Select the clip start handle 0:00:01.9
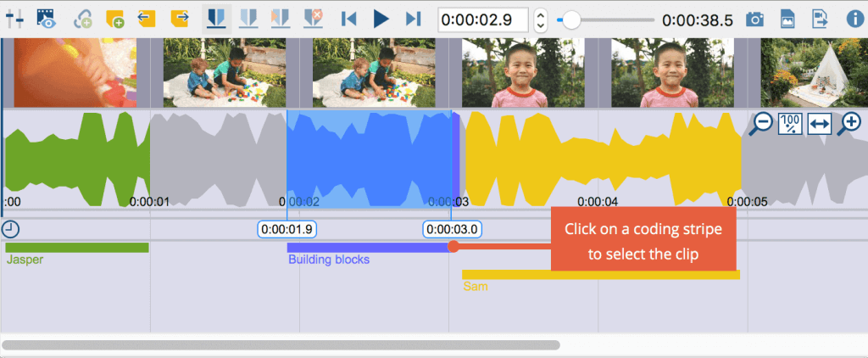Screen dimensions: 868x358 pyautogui.click(x=287, y=229)
